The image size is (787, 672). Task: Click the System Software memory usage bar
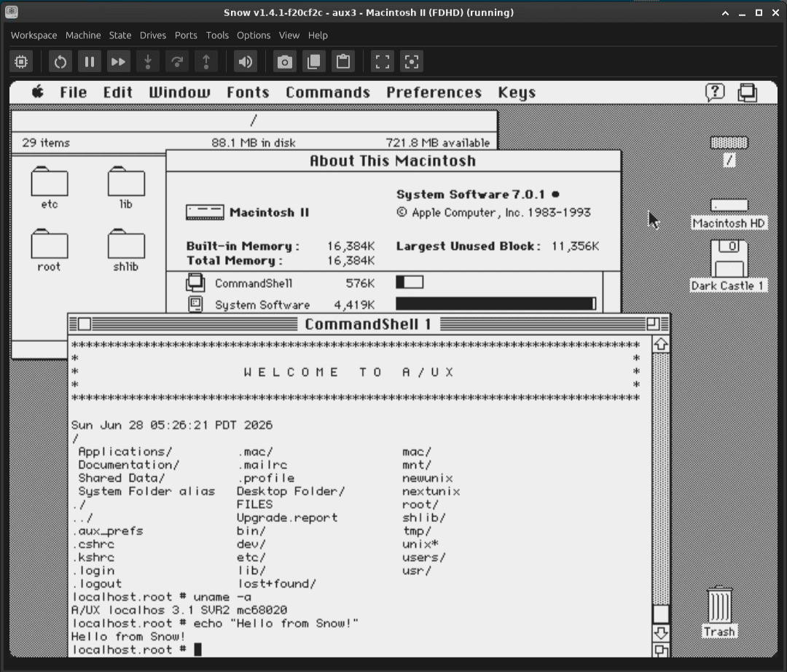click(496, 304)
